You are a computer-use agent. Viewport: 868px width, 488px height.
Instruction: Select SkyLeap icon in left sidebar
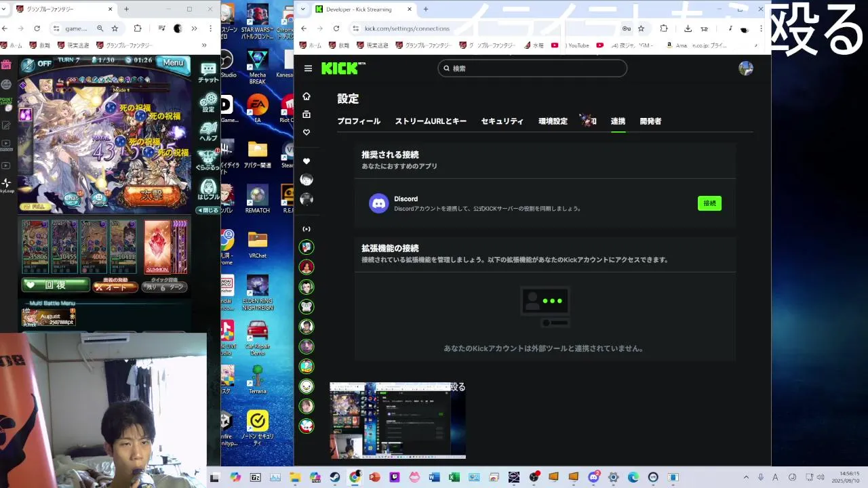(x=6, y=185)
